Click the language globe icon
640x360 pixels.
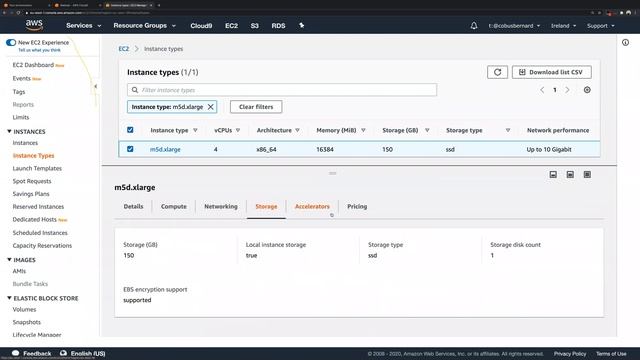coord(63,353)
